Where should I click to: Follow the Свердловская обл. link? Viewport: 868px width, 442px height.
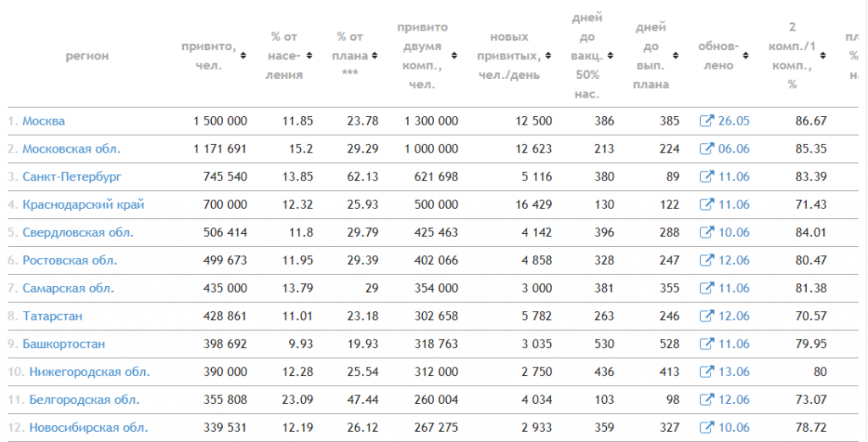(x=78, y=232)
